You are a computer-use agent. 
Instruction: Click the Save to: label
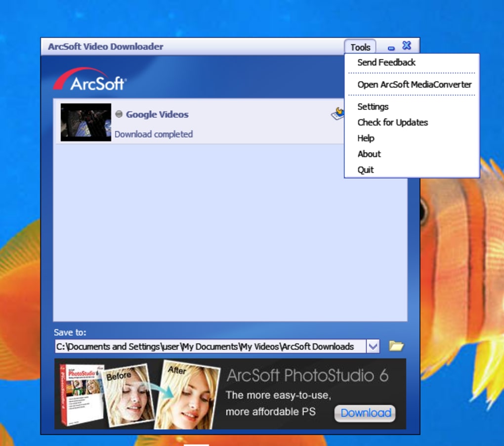pyautogui.click(x=70, y=332)
